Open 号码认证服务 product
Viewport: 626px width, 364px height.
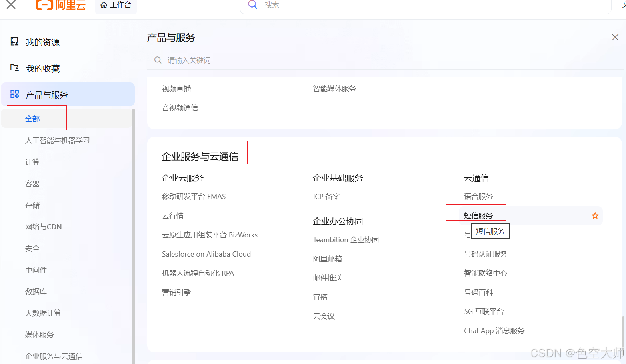coord(486,254)
